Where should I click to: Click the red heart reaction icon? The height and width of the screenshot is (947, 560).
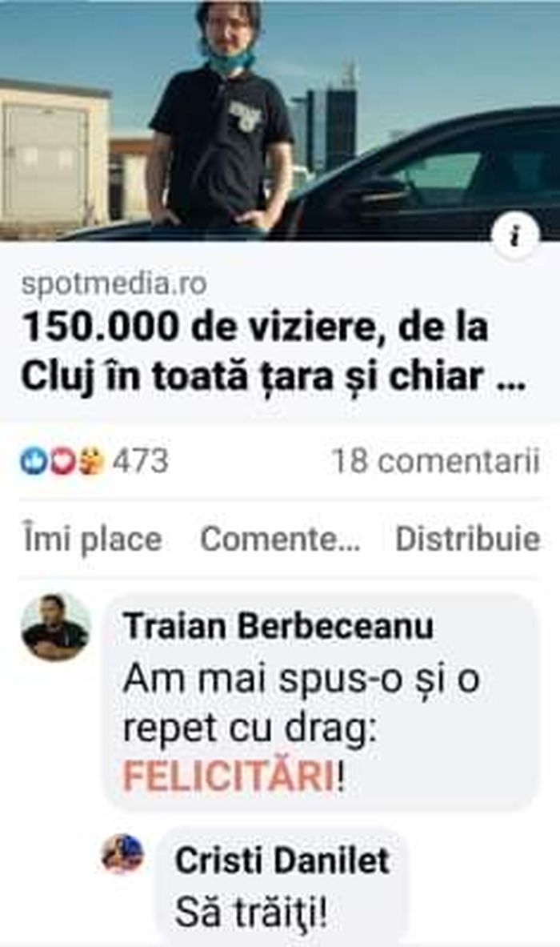tap(62, 461)
